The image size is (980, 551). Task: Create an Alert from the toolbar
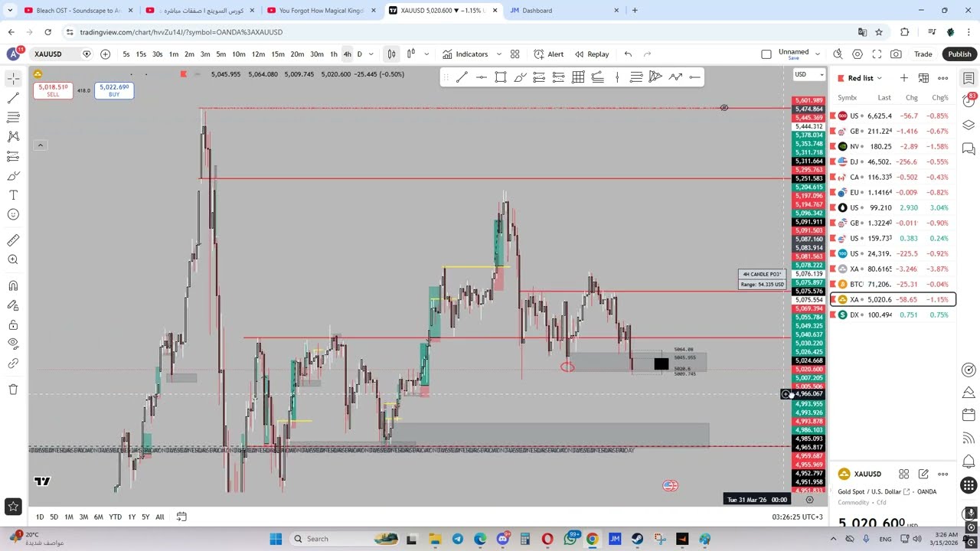(x=549, y=54)
